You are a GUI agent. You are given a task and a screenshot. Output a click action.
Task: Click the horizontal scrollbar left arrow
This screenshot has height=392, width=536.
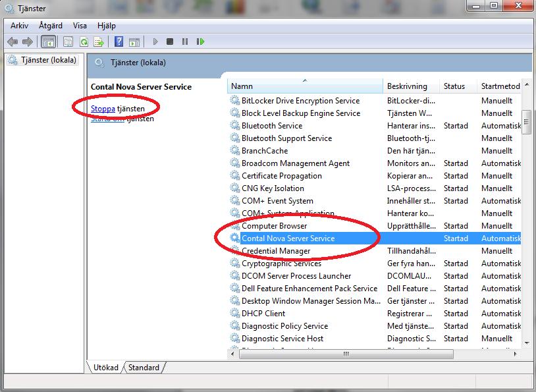[x=232, y=354]
